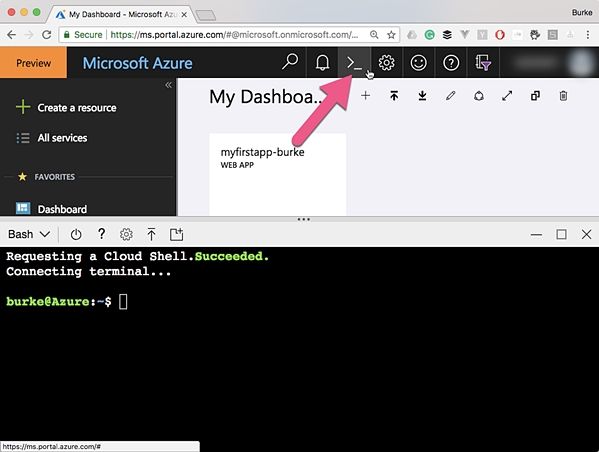Restart Cloud Shell with the power icon
This screenshot has height=452, width=599.
pos(76,234)
